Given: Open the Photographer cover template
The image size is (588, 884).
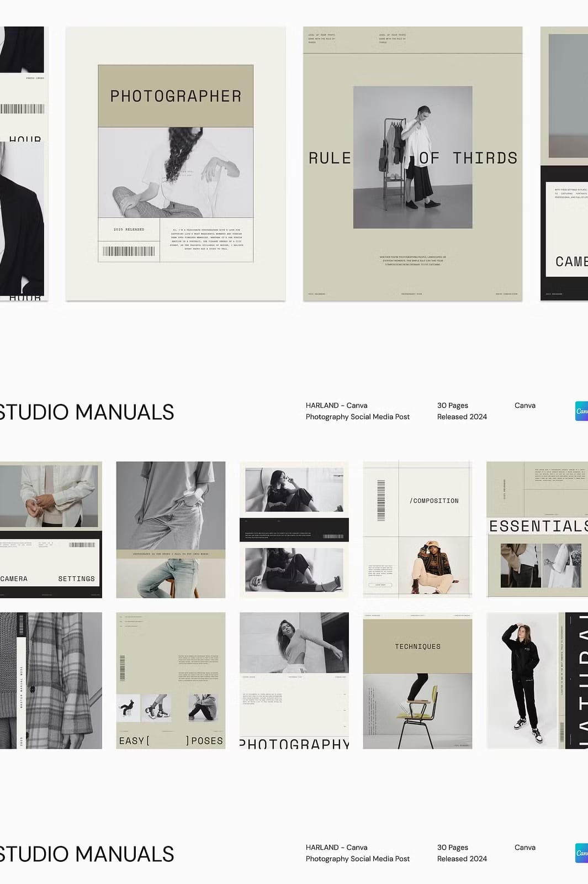Looking at the screenshot, I should 176,164.
